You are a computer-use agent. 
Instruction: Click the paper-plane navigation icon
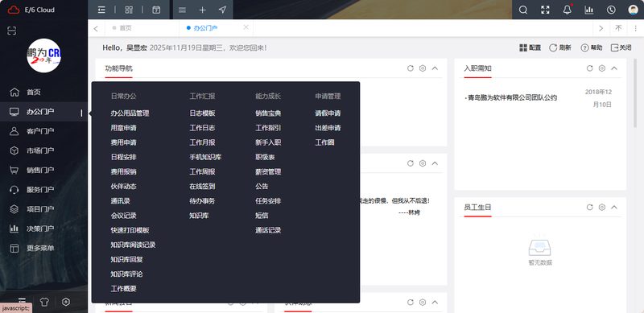click(x=223, y=10)
